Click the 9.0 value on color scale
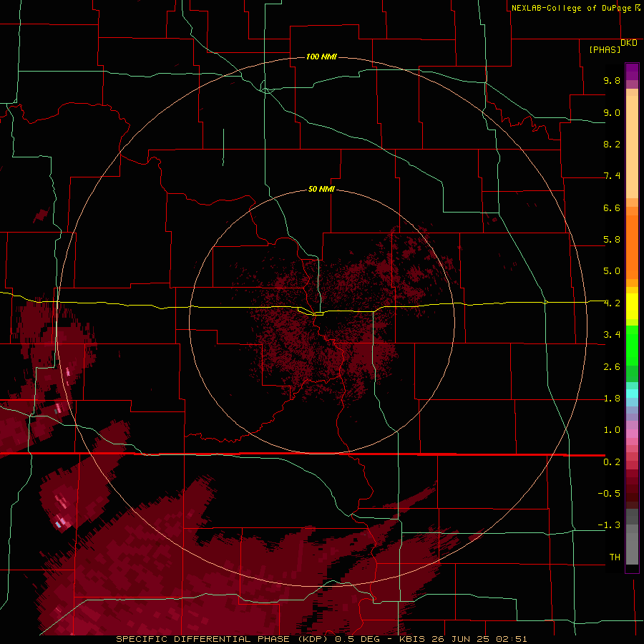Viewport: 644px width, 644px height. pyautogui.click(x=612, y=112)
